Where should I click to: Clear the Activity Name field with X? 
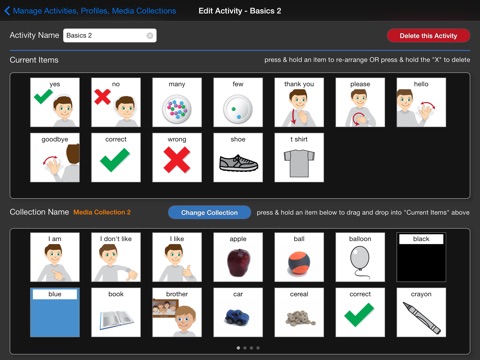(150, 35)
